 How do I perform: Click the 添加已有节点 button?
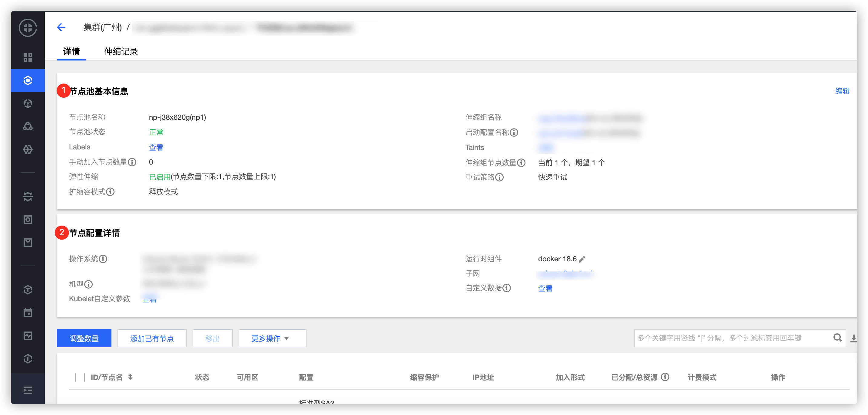152,338
